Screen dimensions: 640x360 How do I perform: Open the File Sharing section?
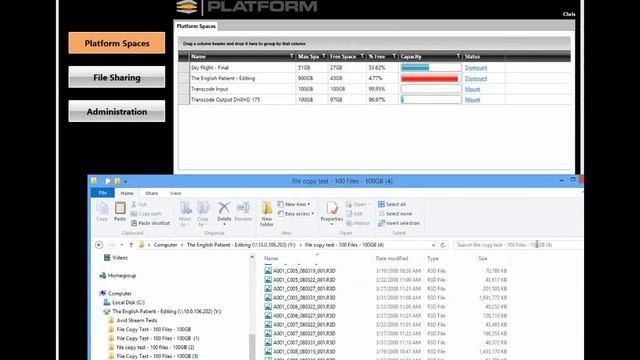[117, 77]
